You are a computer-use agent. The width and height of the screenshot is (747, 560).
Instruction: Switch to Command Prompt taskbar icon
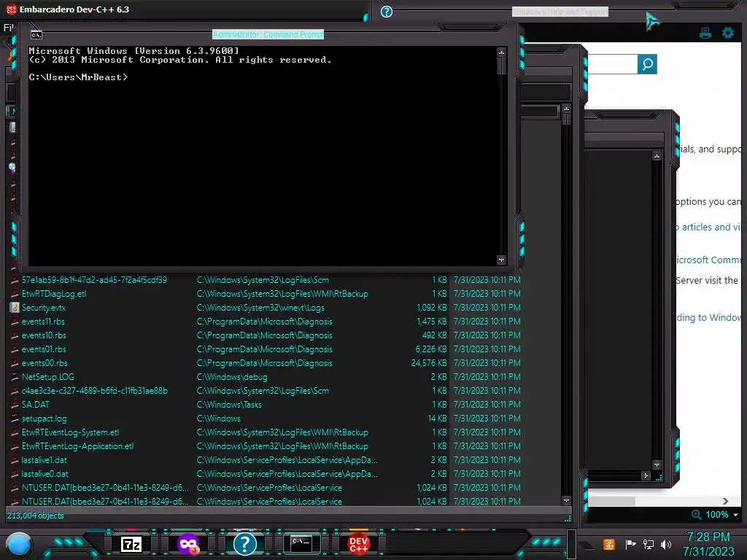[x=301, y=544]
